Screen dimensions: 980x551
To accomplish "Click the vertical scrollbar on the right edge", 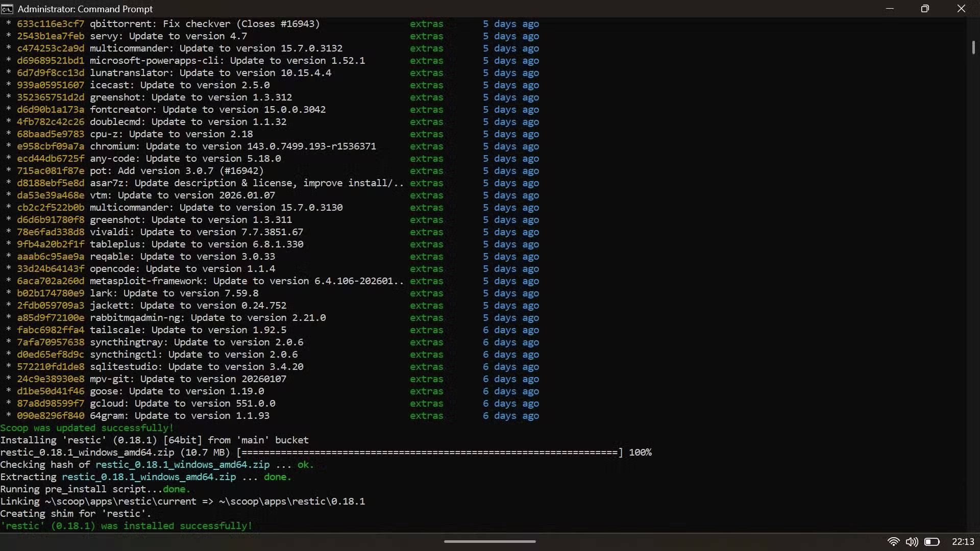I will tap(974, 47).
